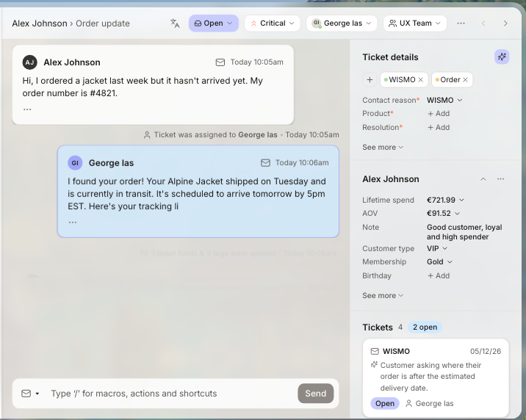Collapse the Alex Johnson customer section
This screenshot has height=420, width=526.
coord(483,179)
